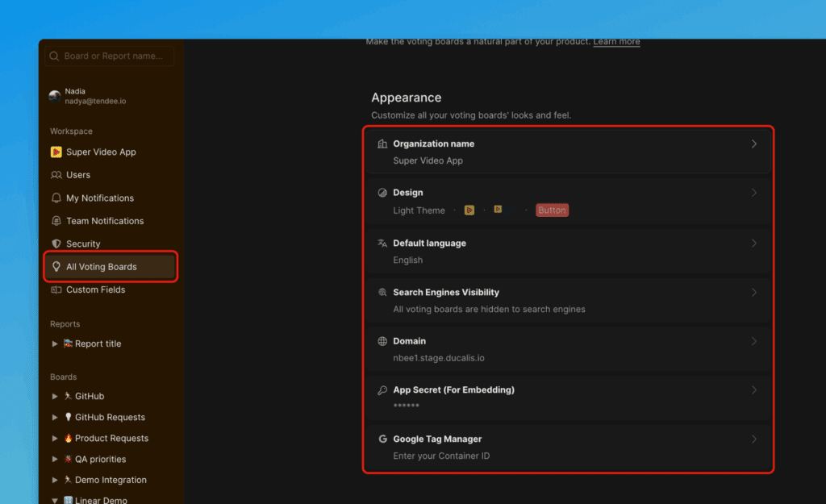Click the key icon for App Secret
The width and height of the screenshot is (826, 504).
[x=382, y=390]
